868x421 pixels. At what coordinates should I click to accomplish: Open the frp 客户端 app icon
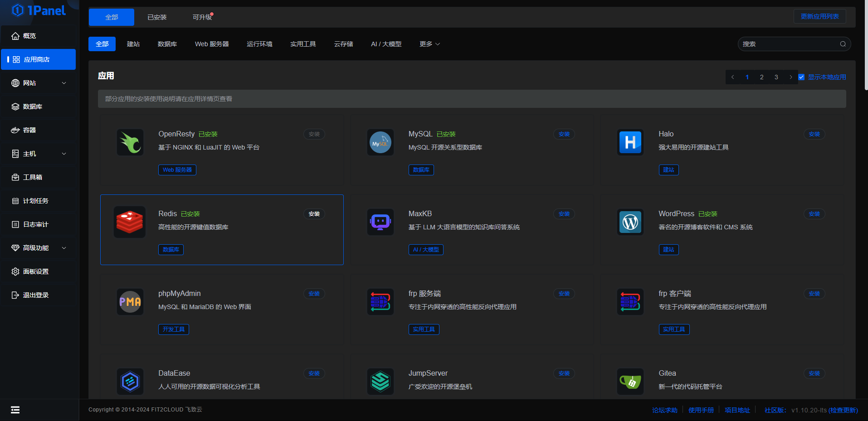click(630, 302)
